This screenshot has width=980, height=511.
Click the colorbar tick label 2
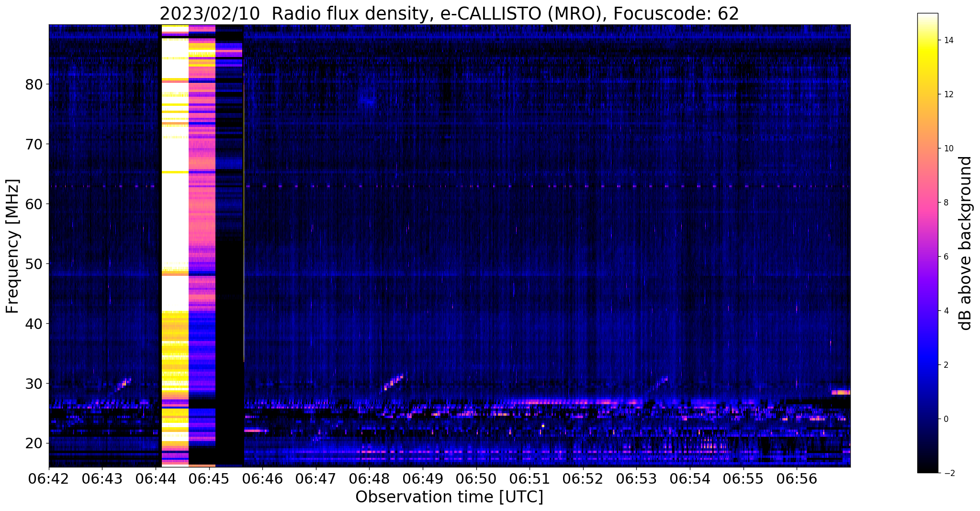[945, 365]
